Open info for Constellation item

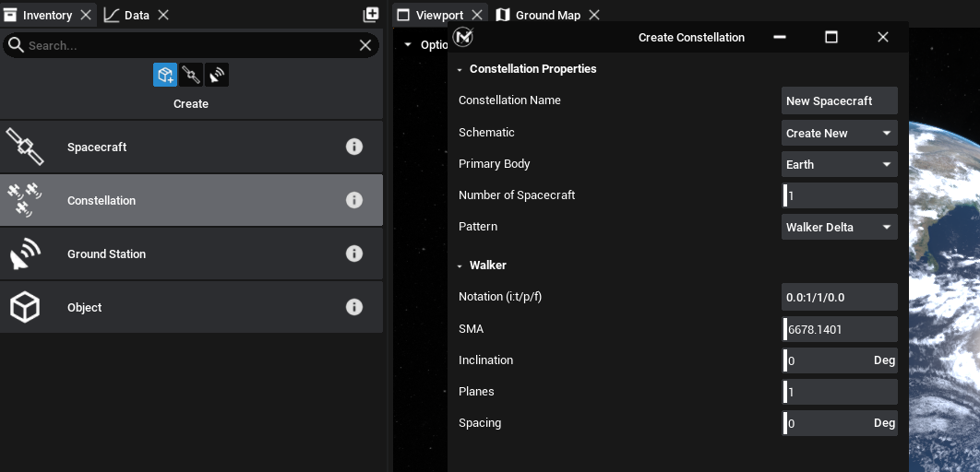[x=354, y=200]
